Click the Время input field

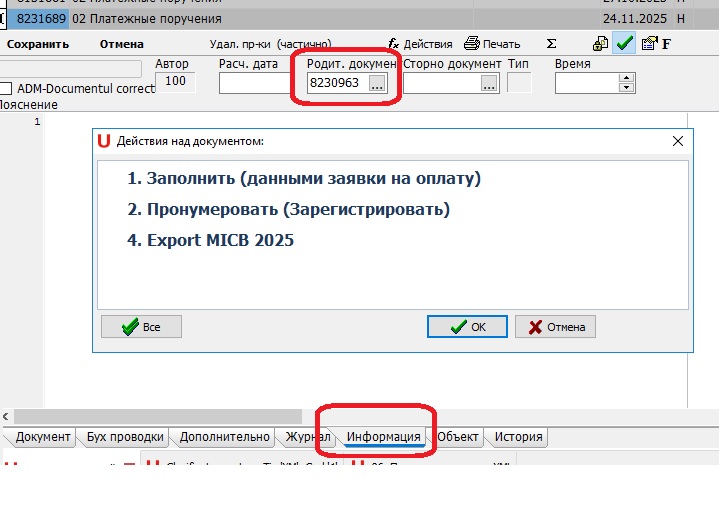(587, 83)
